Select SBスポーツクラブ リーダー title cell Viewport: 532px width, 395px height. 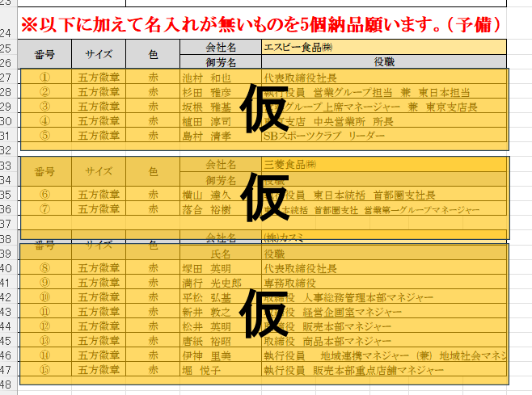(x=384, y=136)
